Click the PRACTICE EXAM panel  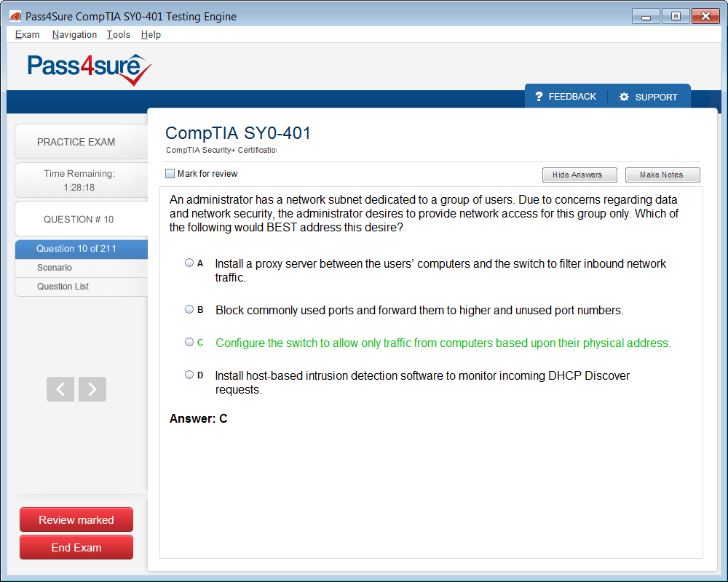(82, 142)
